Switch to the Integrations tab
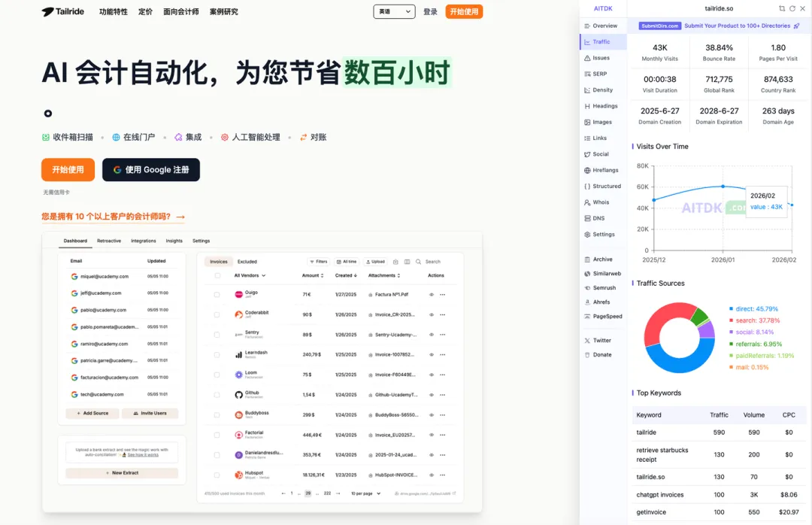Screen dimensions: 812x525 144,241
